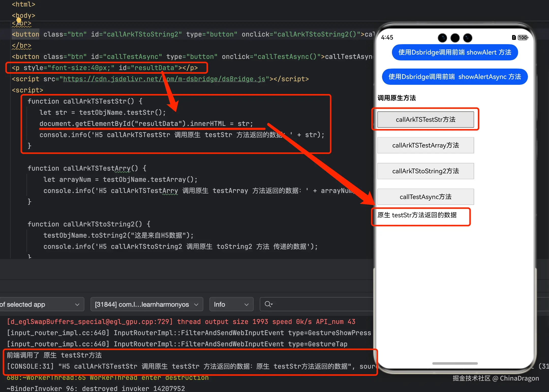This screenshot has height=392, width=549.
Task: Tap the callTestAsync方法 button
Action: click(x=425, y=197)
